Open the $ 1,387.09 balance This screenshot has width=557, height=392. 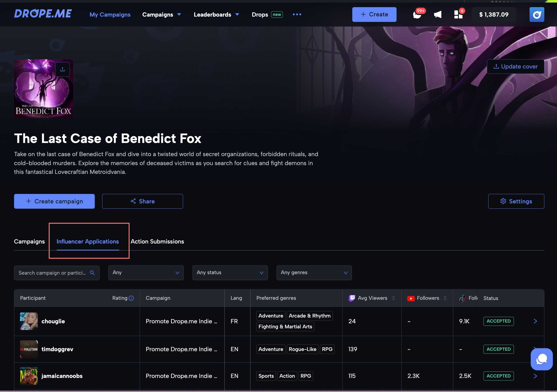click(x=494, y=15)
